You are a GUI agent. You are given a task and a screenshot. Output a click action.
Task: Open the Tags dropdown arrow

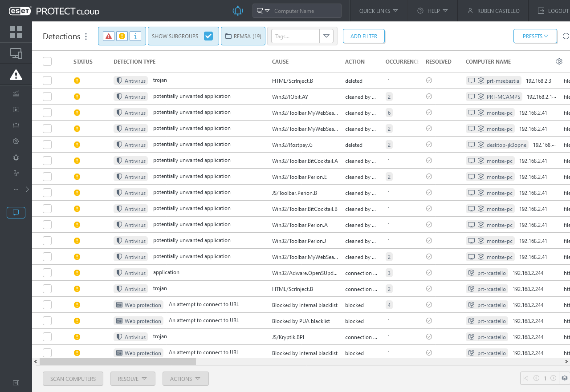(326, 36)
